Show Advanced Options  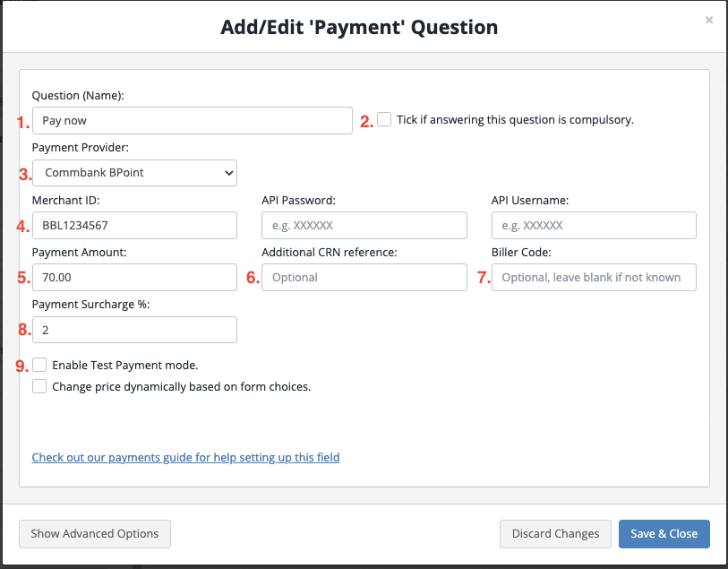pyautogui.click(x=94, y=533)
